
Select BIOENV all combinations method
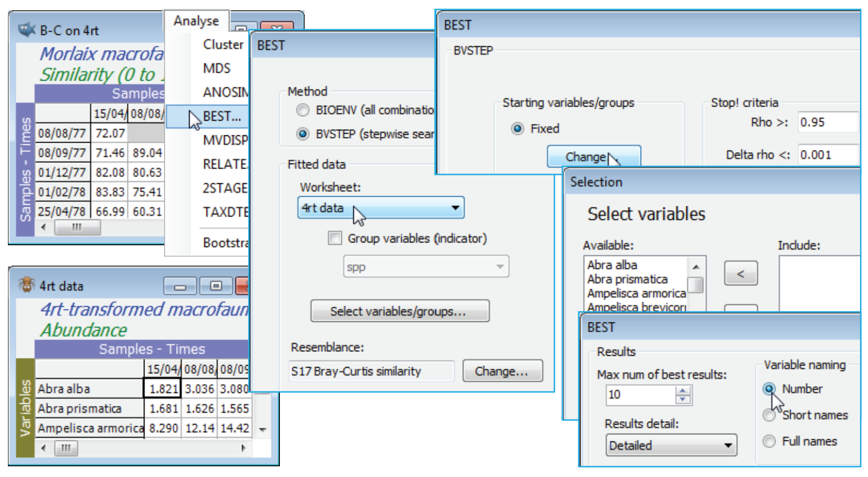point(303,110)
